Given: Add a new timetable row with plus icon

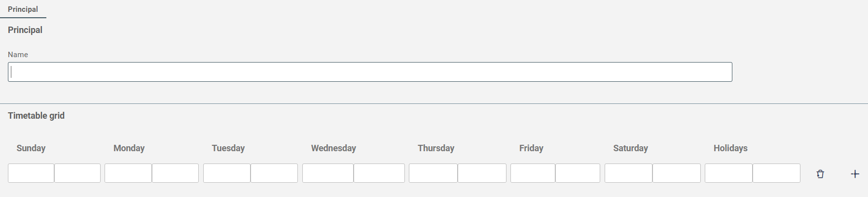Looking at the screenshot, I should (x=855, y=174).
